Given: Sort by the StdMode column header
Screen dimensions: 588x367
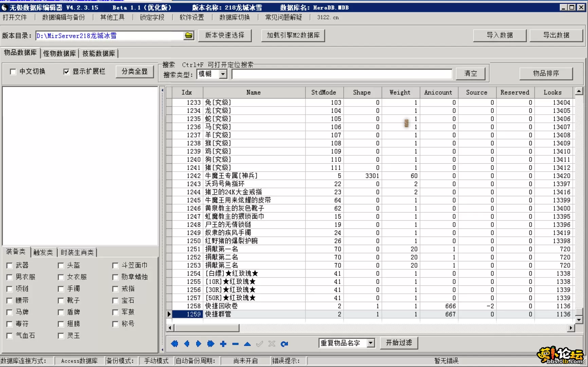Looking at the screenshot, I should coord(324,92).
